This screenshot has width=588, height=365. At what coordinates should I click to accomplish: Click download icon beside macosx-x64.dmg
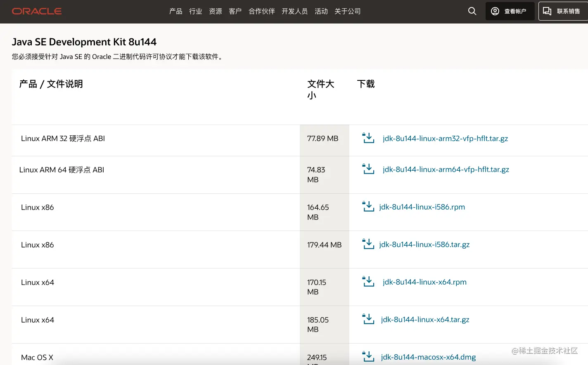(368, 357)
